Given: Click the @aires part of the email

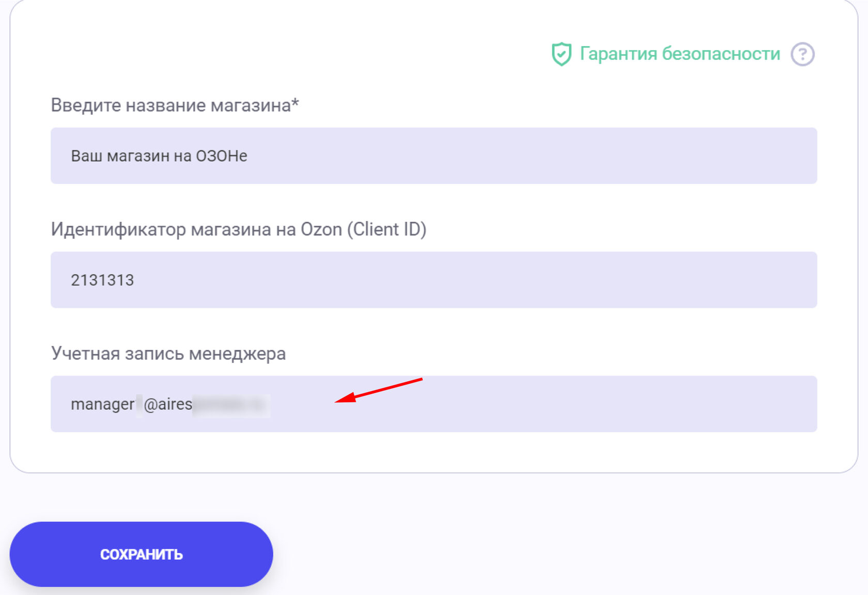Looking at the screenshot, I should (168, 404).
